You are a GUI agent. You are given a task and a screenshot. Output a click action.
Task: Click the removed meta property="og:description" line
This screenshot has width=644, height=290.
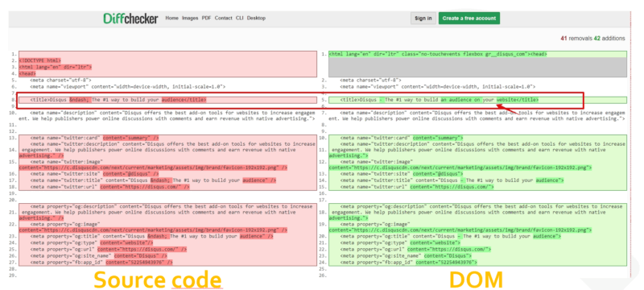tap(167, 213)
